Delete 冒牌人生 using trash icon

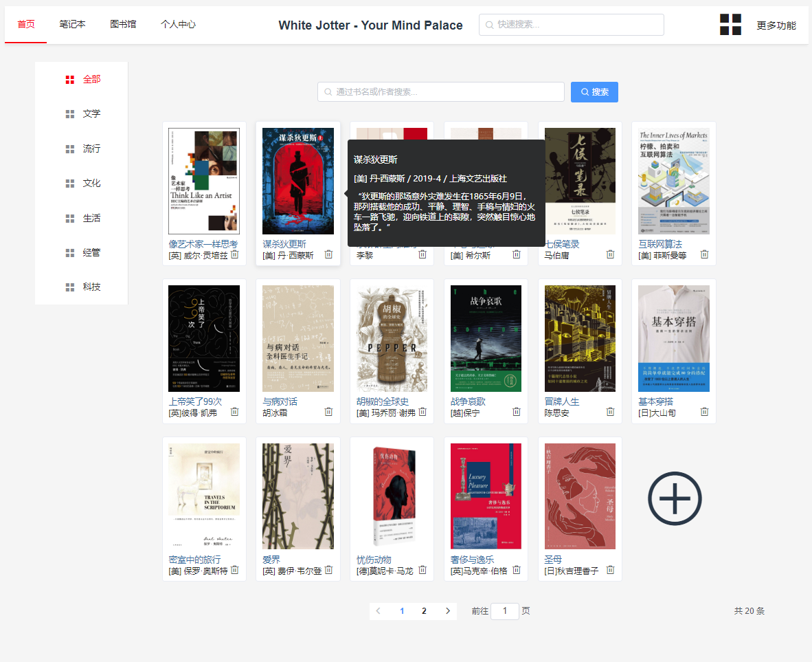611,412
